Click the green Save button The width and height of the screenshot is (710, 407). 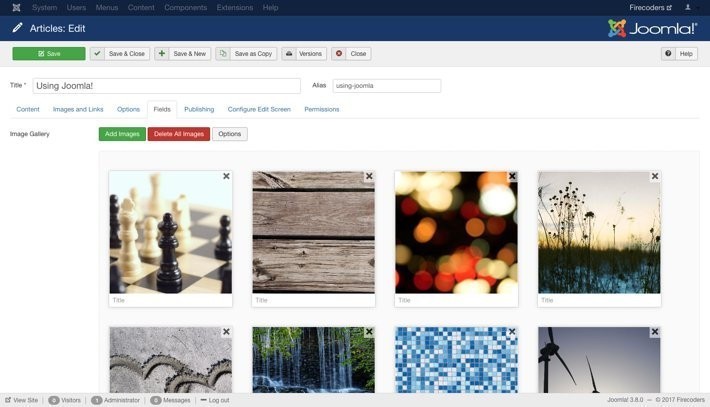pyautogui.click(x=49, y=53)
